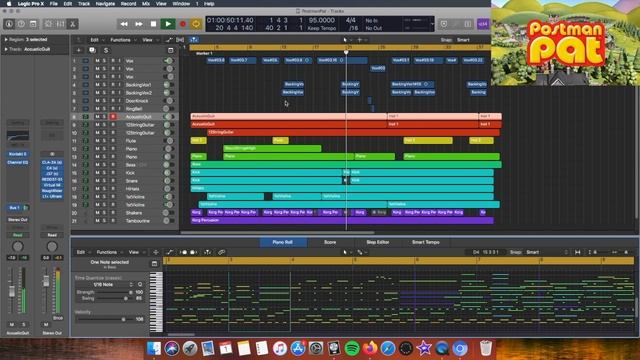Viewport: 640px width, 360px height.
Task: Open Finder from the Dock
Action: [154, 348]
